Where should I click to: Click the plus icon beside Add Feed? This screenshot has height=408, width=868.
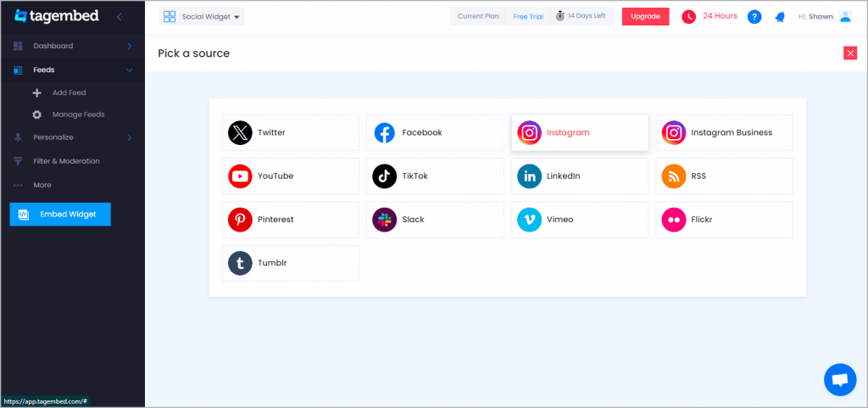point(37,93)
